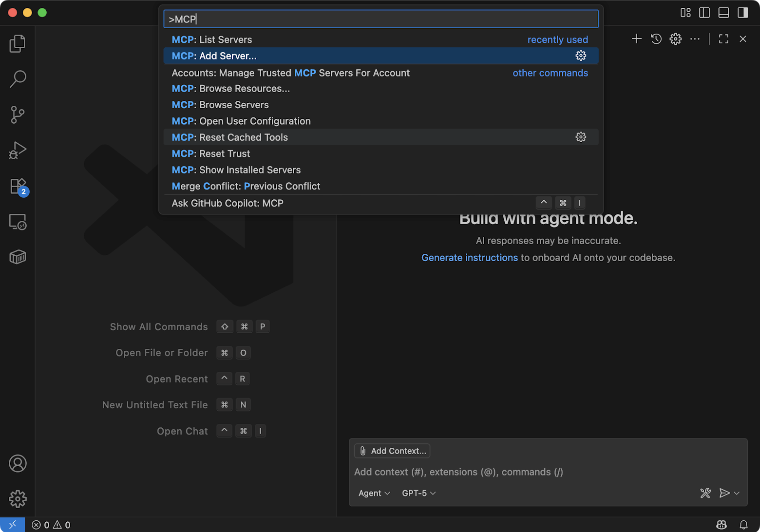Configure keybinding for MCP: Add Server
The width and height of the screenshot is (760, 532).
[x=581, y=56]
